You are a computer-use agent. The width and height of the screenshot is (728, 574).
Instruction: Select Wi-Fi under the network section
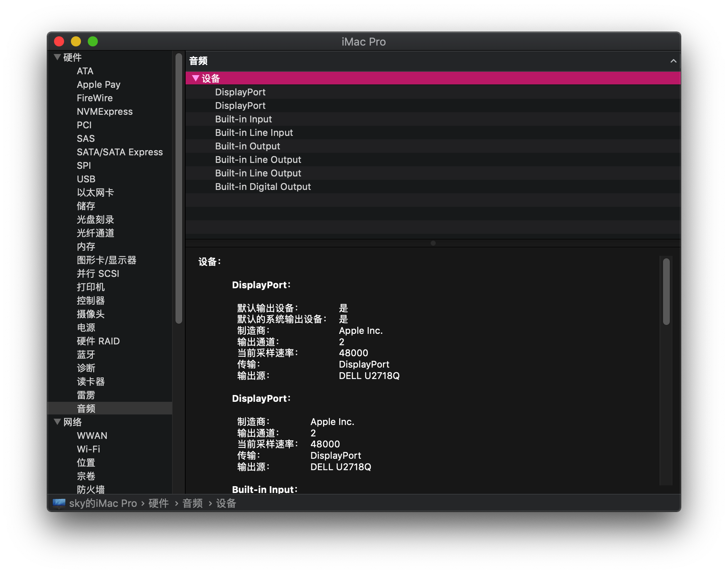(x=89, y=449)
